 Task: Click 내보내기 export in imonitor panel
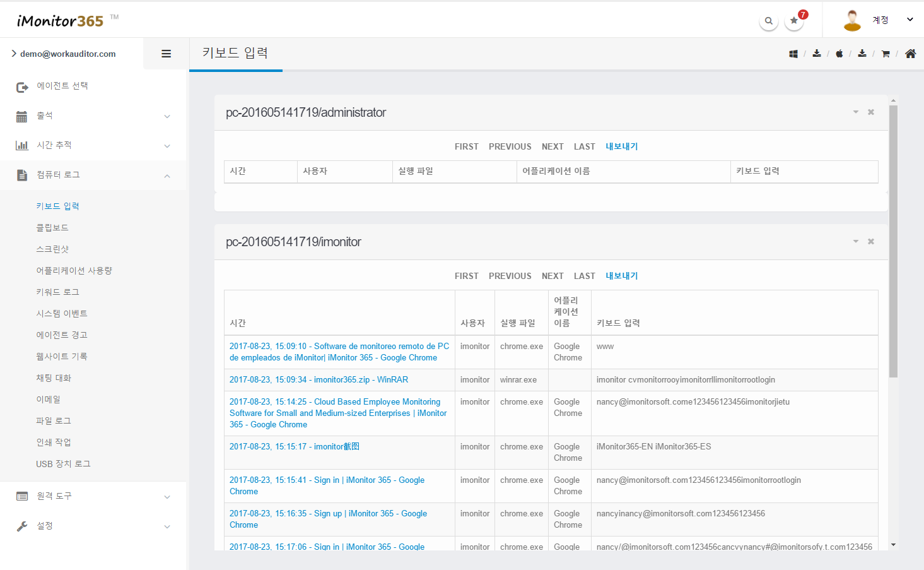(622, 276)
